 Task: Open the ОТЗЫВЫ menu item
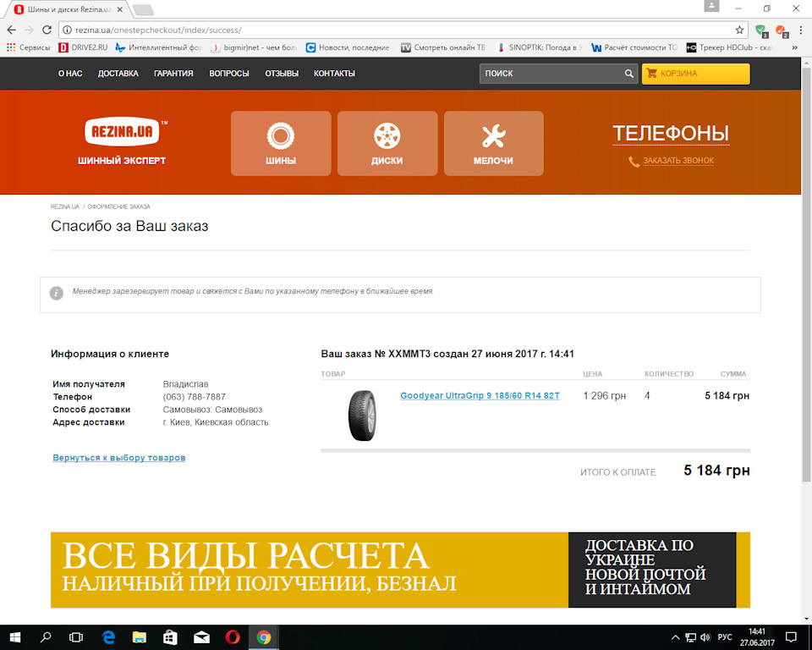pyautogui.click(x=282, y=74)
